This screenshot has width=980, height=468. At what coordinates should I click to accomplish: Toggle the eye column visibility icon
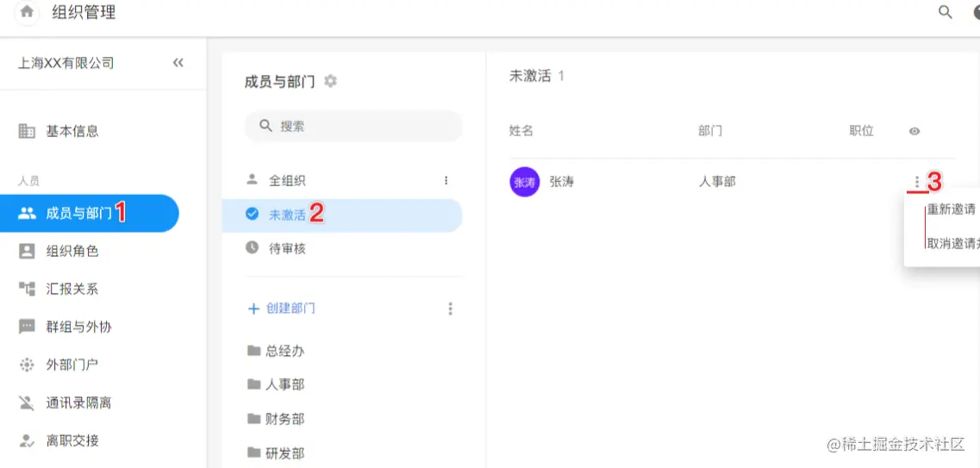click(x=914, y=131)
